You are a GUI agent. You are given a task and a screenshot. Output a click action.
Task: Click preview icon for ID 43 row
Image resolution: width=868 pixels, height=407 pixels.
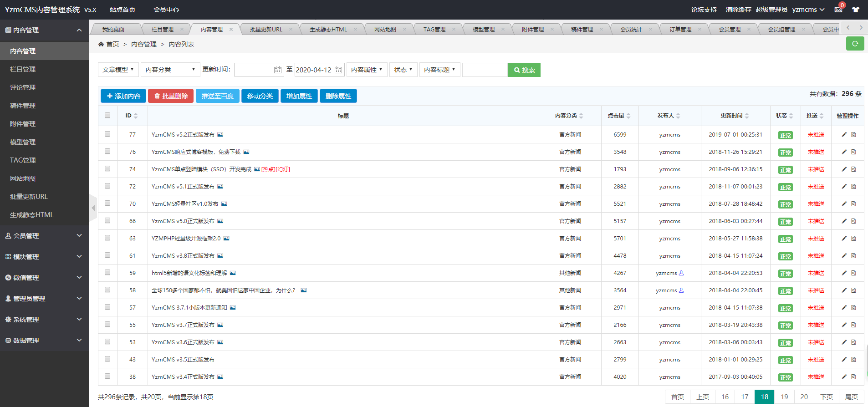tap(853, 360)
